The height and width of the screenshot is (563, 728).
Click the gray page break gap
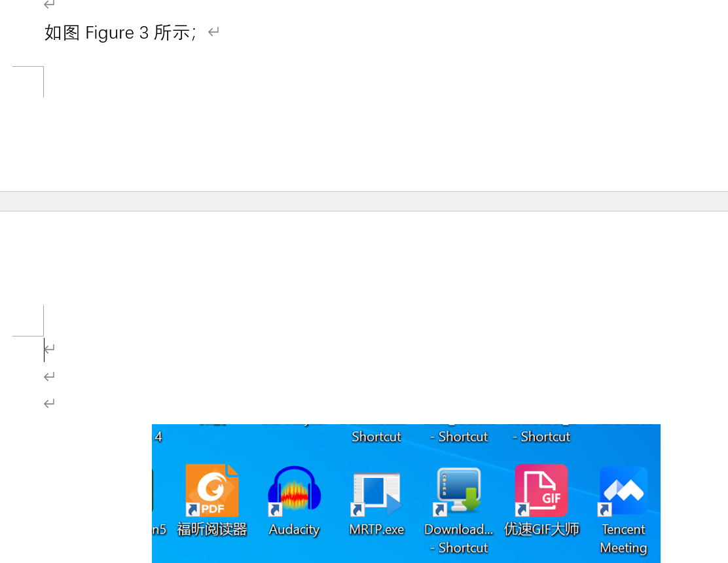pyautogui.click(x=364, y=202)
